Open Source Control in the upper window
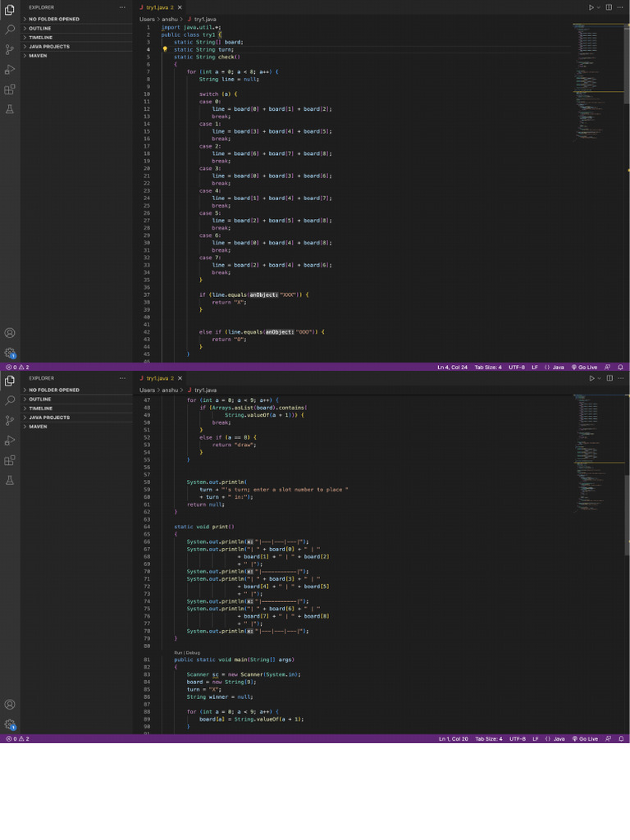Viewport: 630px width, 840px height. (x=10, y=49)
